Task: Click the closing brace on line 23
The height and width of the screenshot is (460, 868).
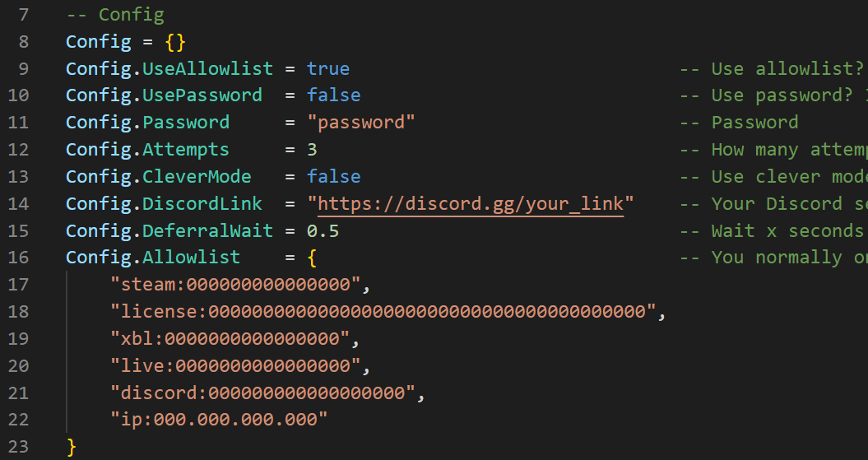Action: [71, 447]
